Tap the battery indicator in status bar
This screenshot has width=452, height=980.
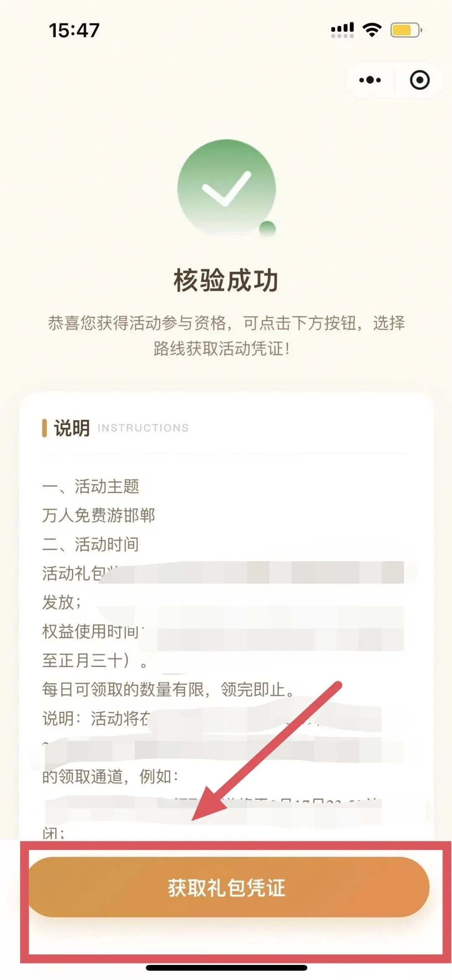click(x=406, y=30)
